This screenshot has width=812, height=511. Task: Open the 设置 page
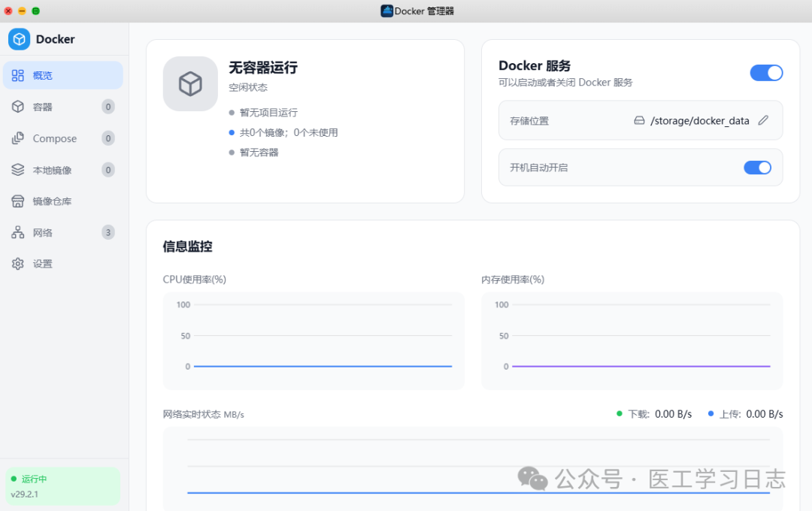click(x=63, y=264)
